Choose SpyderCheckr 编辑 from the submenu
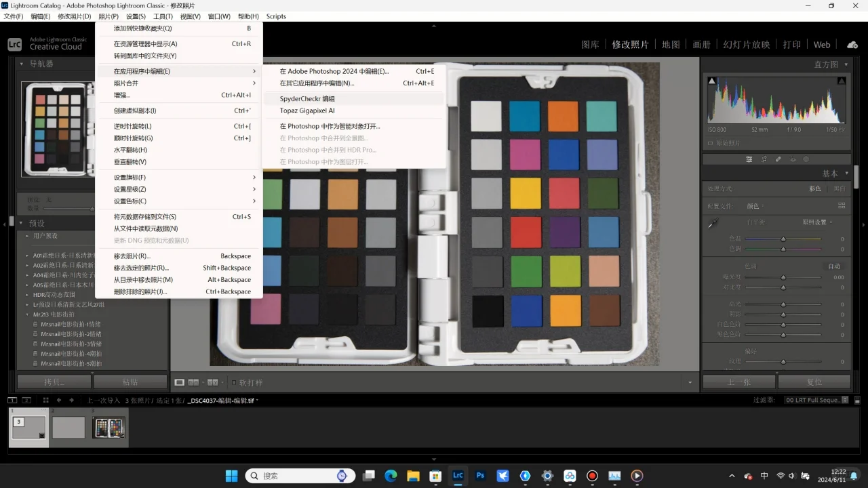The image size is (868, 488). (x=353, y=98)
